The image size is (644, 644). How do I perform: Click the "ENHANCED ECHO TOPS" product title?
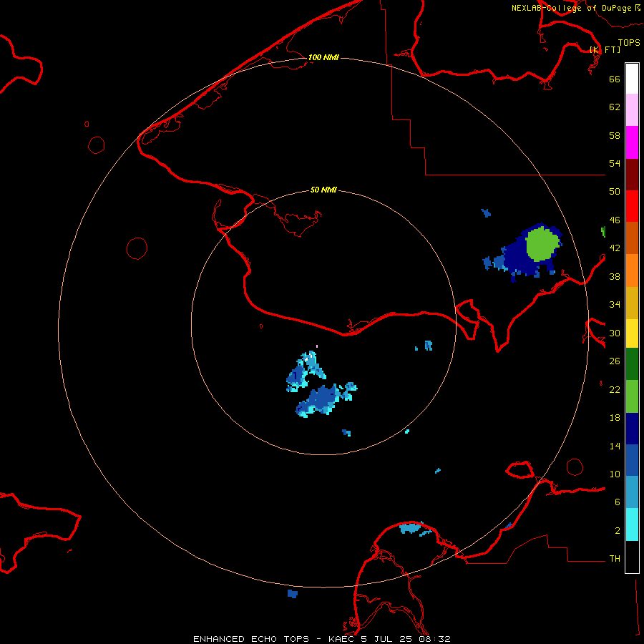pyautogui.click(x=251, y=639)
